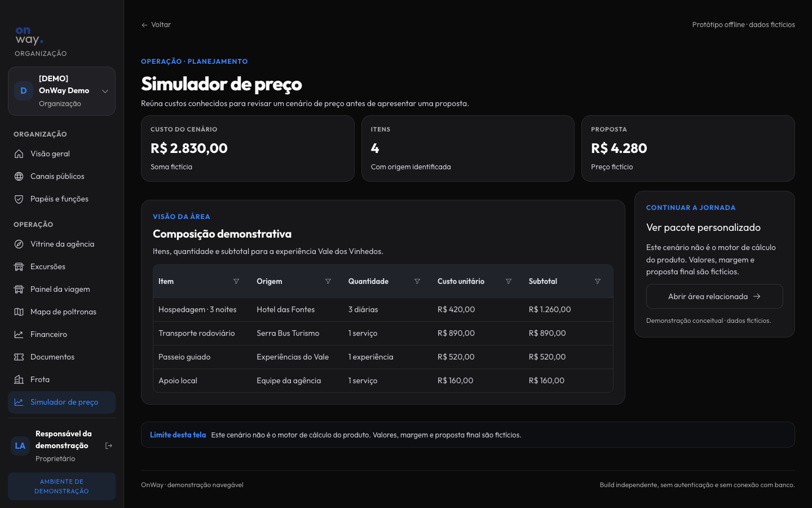Click the logout icon beside the user profile

tap(109, 446)
